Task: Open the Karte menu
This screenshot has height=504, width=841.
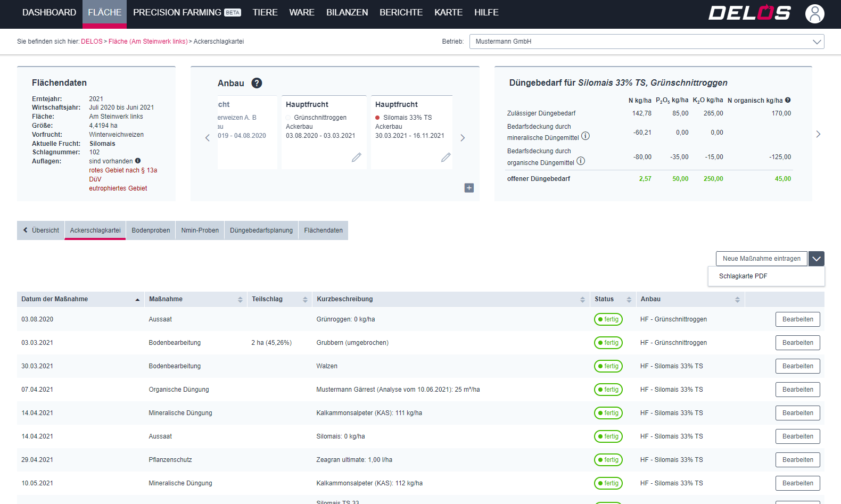Action: click(x=448, y=12)
